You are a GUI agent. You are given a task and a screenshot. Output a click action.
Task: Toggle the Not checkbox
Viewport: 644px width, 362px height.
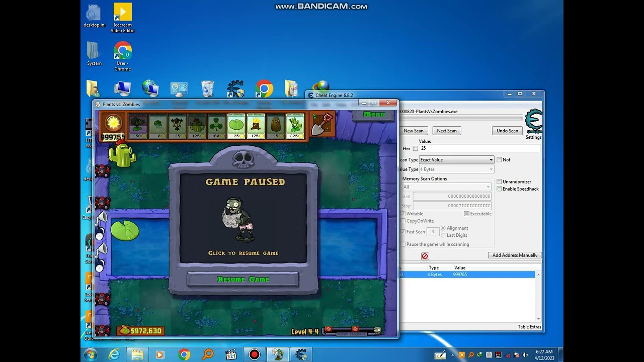499,160
